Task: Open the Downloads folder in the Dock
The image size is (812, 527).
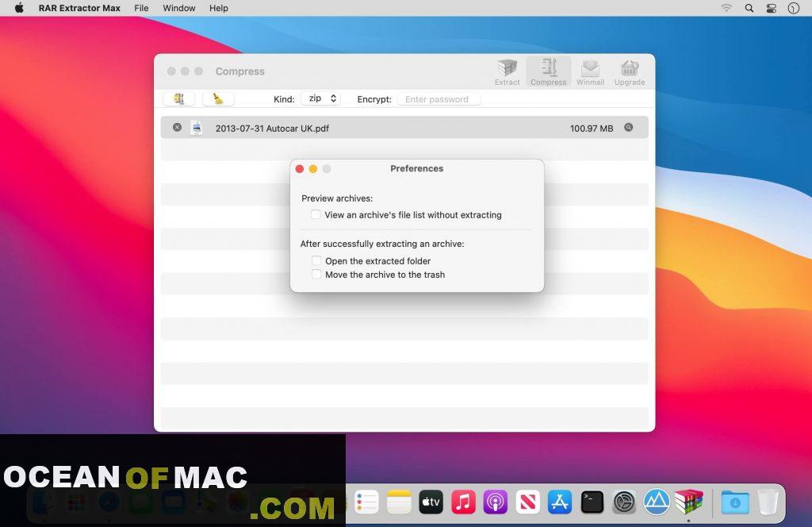Action: (735, 502)
